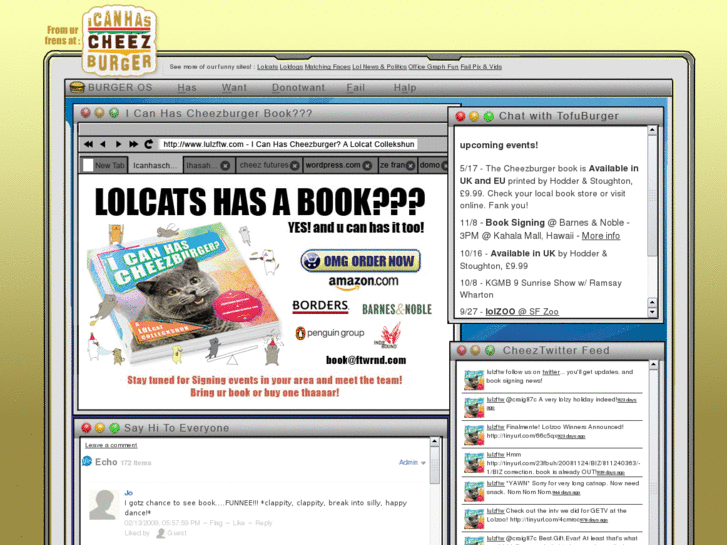Click Flag under Jo's comment
Image resolution: width=727 pixels, height=545 pixels.
(x=216, y=523)
